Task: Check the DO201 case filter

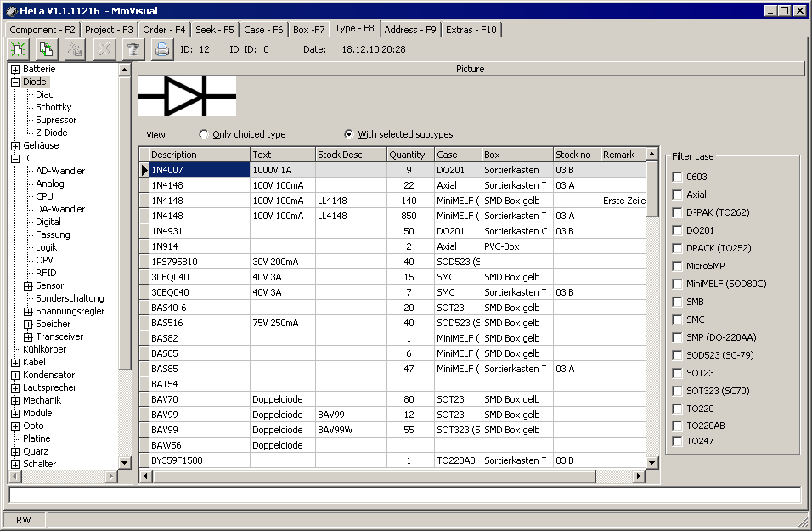Action: [677, 230]
